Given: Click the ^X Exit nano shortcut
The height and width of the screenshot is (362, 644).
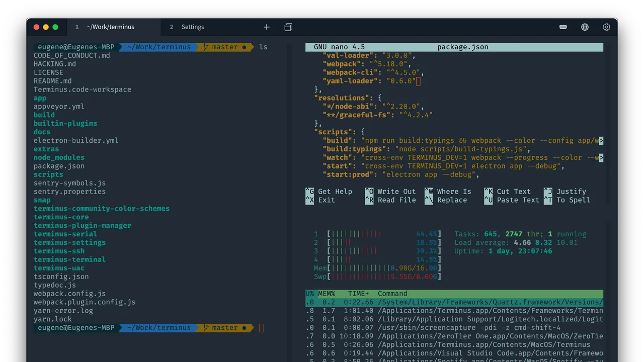Looking at the screenshot, I should click(320, 200).
